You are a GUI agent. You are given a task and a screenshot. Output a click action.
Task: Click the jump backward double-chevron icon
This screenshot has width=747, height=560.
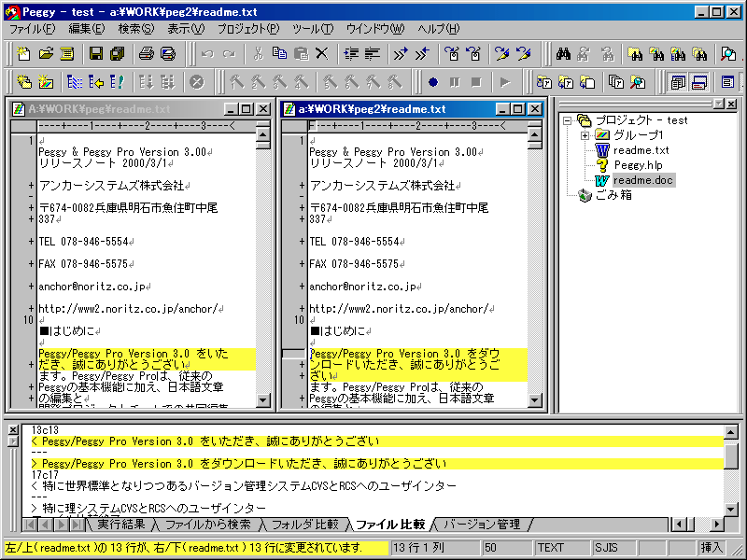tap(423, 54)
